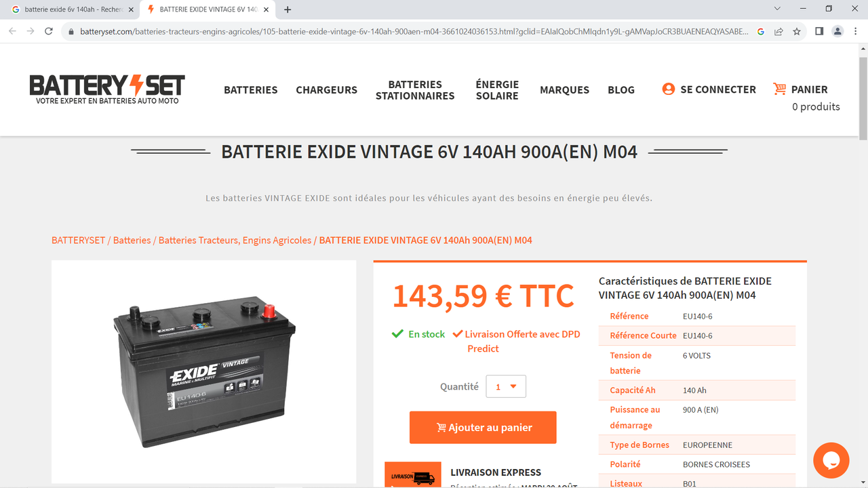Open the orange chat bubble widget

(x=831, y=460)
